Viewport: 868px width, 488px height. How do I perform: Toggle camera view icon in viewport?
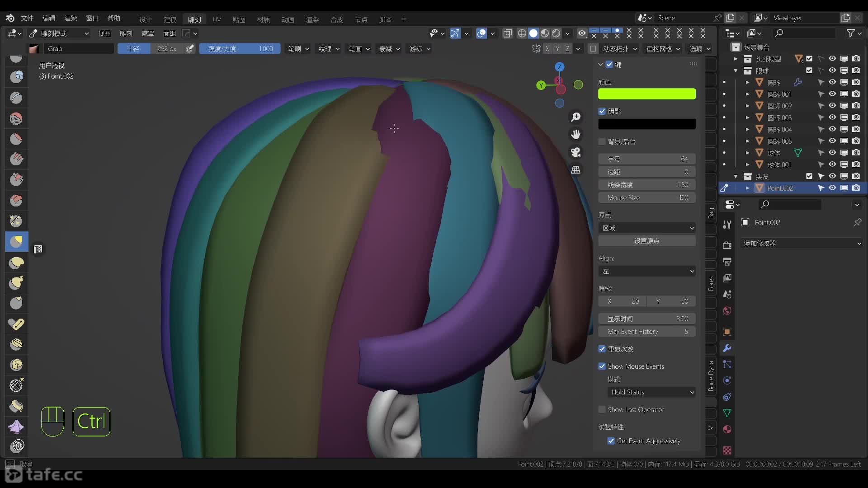click(x=576, y=152)
